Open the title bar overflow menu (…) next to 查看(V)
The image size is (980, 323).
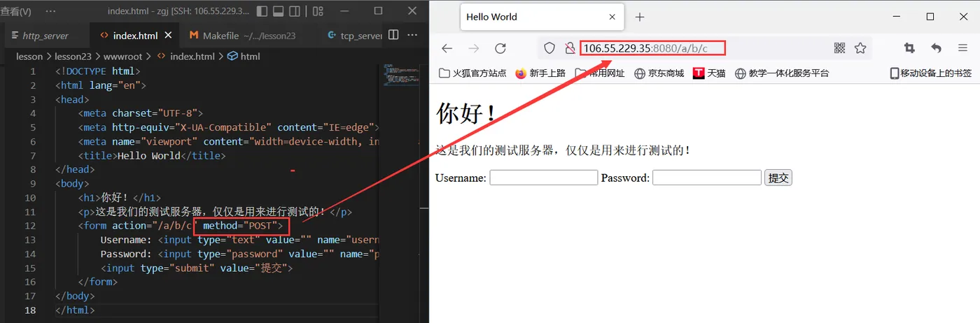tap(50, 11)
